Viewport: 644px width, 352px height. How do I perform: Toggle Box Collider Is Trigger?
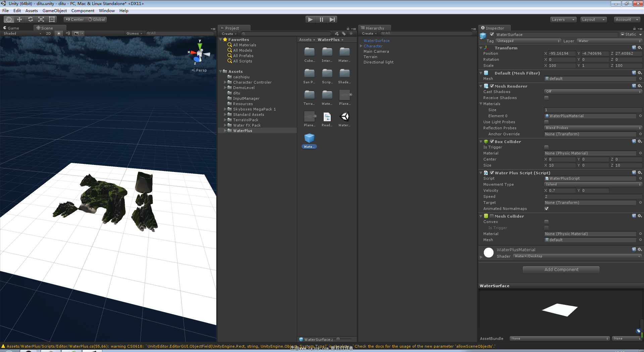546,147
